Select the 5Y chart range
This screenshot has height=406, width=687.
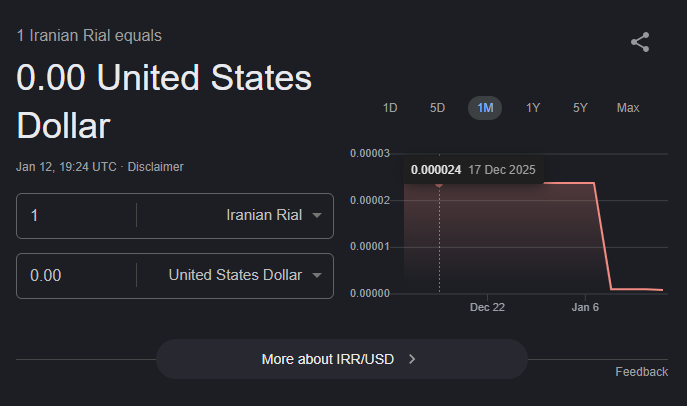click(x=580, y=108)
